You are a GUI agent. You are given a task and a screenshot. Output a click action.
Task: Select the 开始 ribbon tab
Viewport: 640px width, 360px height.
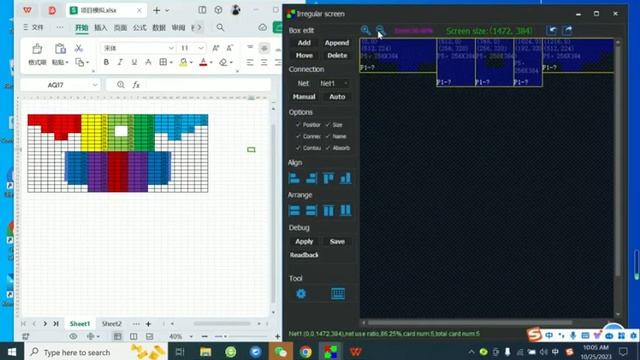(82, 27)
